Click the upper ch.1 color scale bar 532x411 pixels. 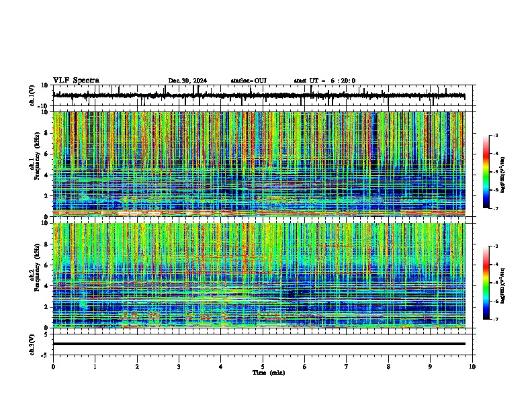(x=486, y=172)
